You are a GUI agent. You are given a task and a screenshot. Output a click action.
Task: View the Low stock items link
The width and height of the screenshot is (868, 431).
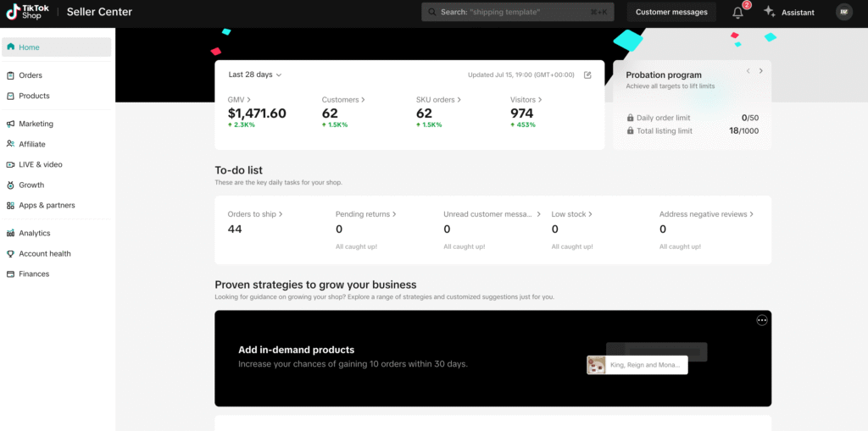pyautogui.click(x=572, y=214)
